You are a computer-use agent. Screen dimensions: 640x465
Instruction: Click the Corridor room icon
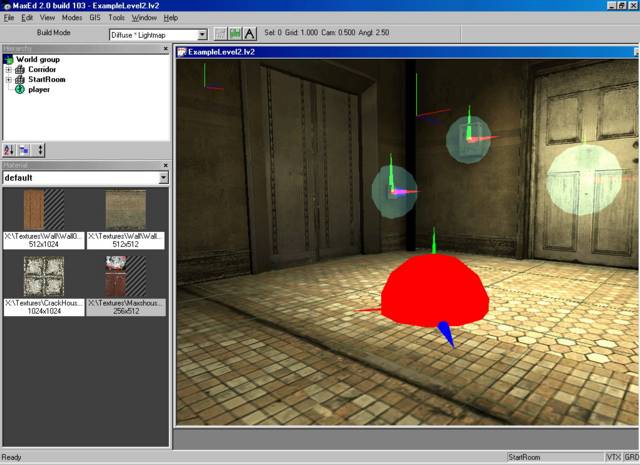[x=20, y=69]
